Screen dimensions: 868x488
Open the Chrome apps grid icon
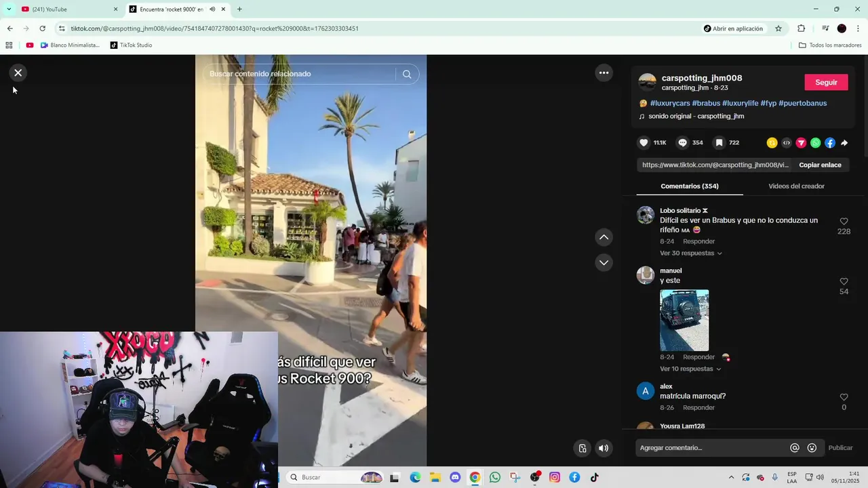coord(9,45)
